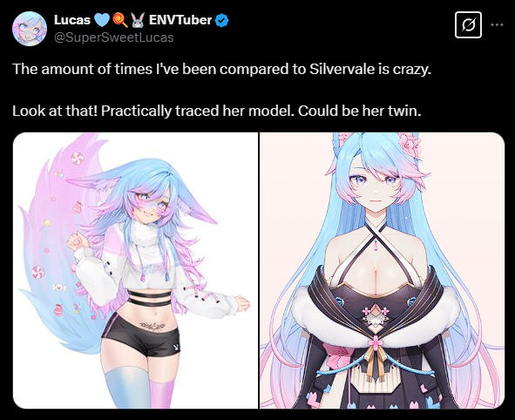The width and height of the screenshot is (515, 420).
Task: Click the bunny emoji in display name
Action: (x=138, y=20)
